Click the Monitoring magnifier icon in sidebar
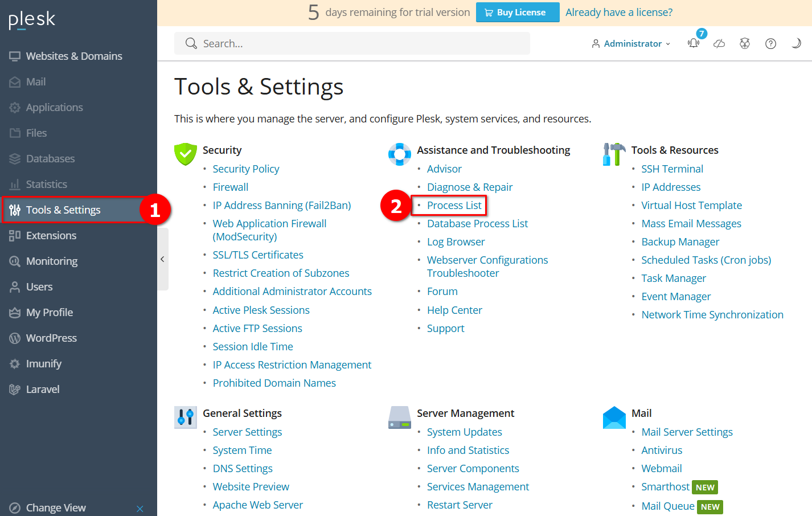The width and height of the screenshot is (812, 516). (x=15, y=261)
